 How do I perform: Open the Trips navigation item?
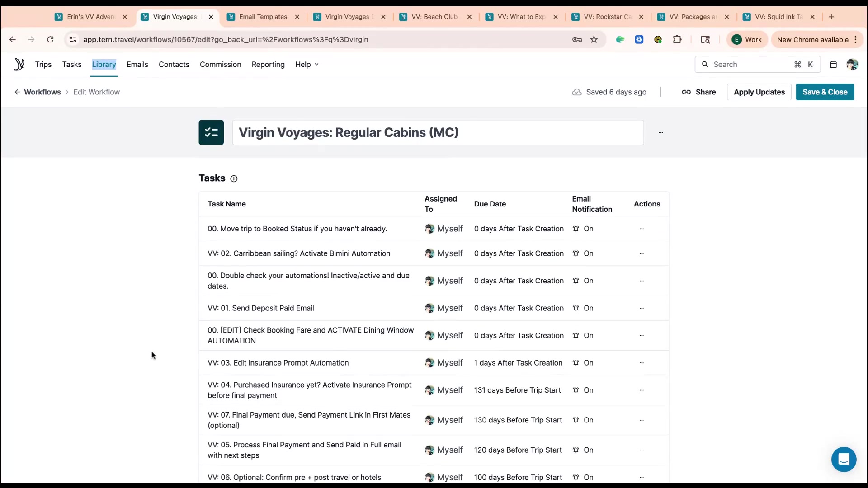pyautogui.click(x=43, y=65)
